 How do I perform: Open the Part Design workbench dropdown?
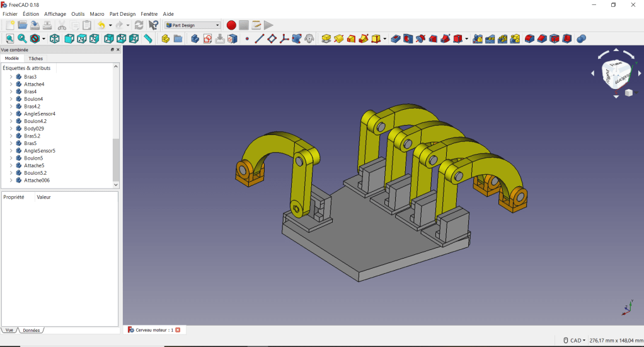tap(193, 25)
